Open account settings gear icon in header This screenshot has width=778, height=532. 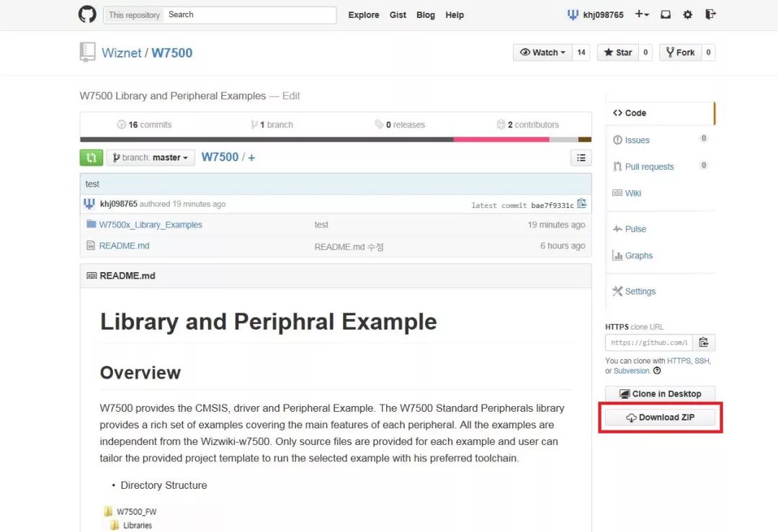click(688, 14)
